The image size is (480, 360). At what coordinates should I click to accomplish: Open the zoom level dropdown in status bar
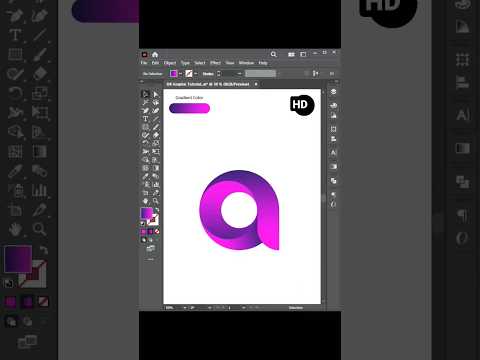tap(185, 308)
